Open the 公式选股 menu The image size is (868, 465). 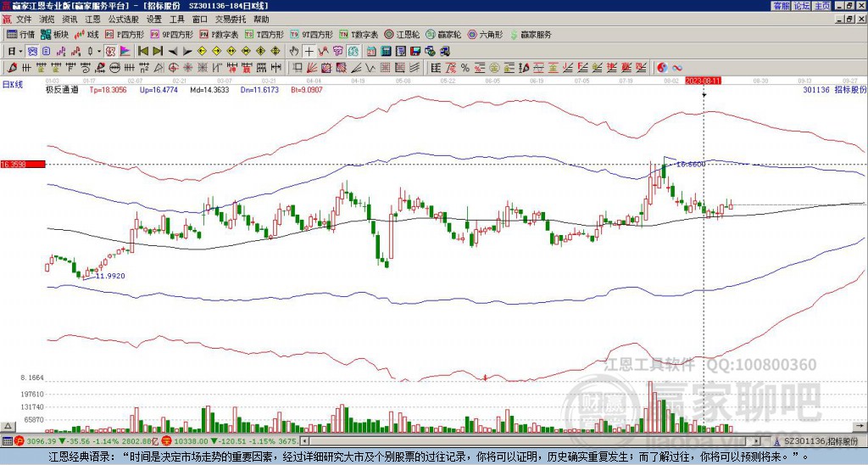point(124,20)
